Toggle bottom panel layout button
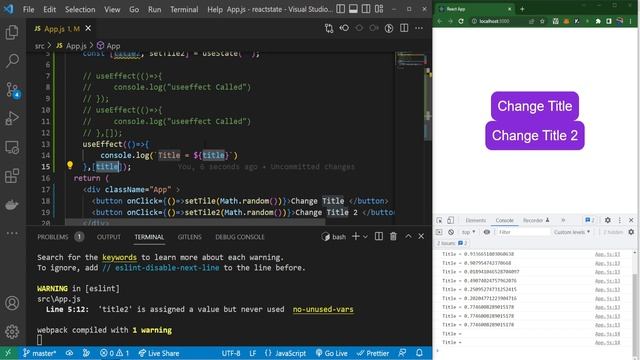This screenshot has height=360, width=640. tap(353, 9)
